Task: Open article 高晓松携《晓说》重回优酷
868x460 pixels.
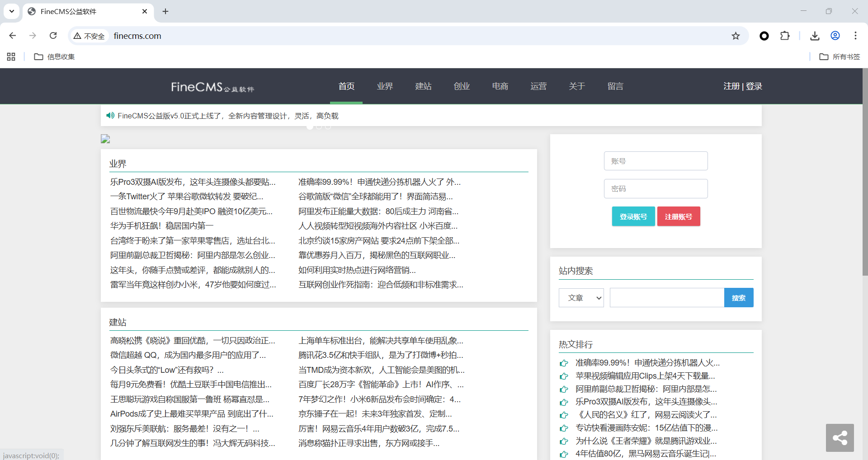Action: click(x=193, y=341)
